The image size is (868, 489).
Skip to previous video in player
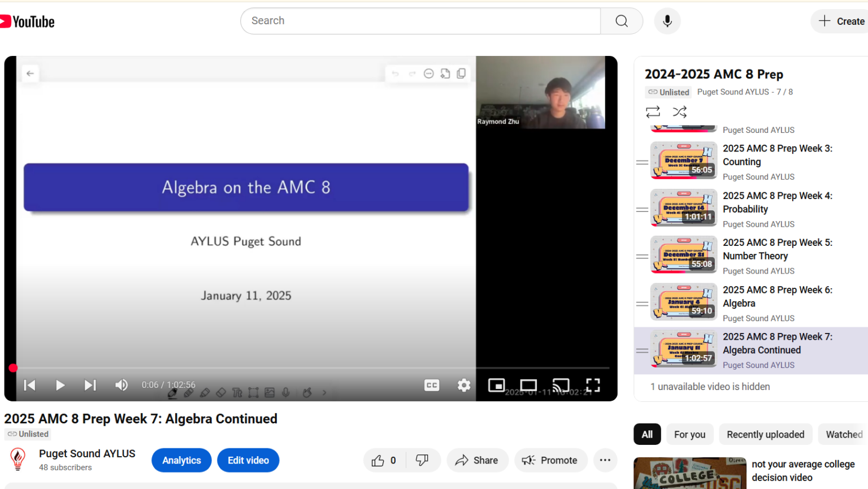click(x=30, y=385)
